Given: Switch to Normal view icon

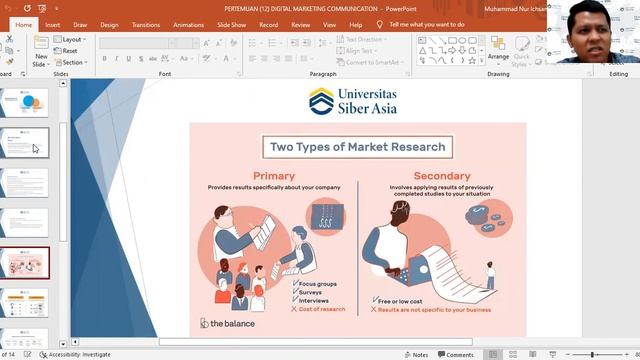Looking at the screenshot, I should [493, 354].
